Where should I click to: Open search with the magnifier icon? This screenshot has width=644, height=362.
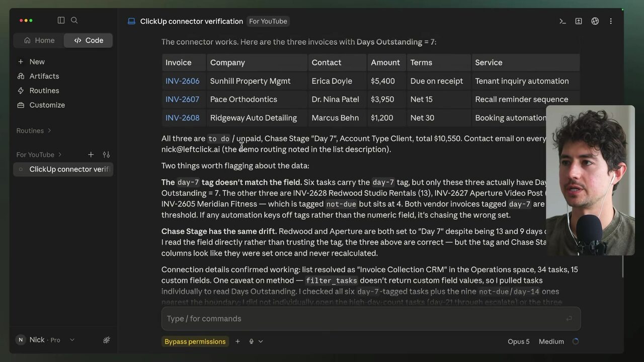[x=74, y=20]
